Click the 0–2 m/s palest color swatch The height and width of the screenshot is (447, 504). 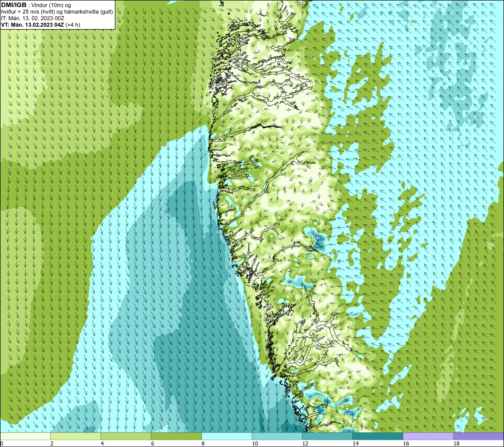tap(25, 436)
